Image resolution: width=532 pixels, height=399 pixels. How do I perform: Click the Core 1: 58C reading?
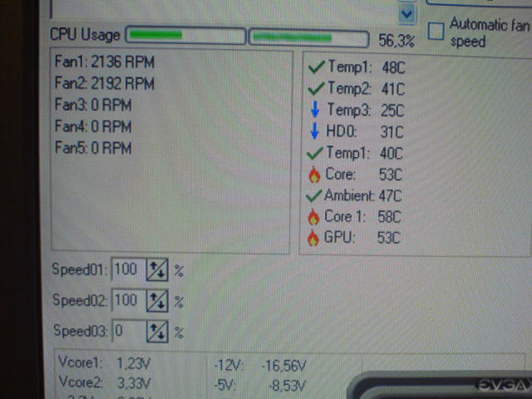click(x=362, y=217)
